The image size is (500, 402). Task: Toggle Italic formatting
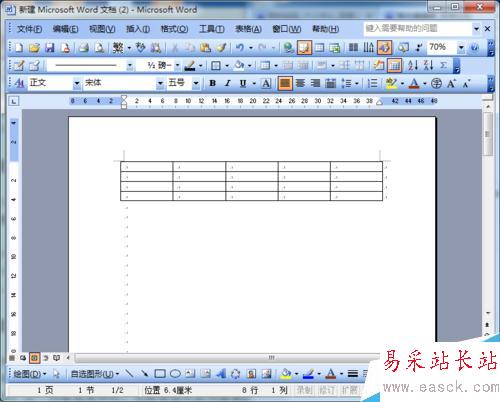click(228, 83)
